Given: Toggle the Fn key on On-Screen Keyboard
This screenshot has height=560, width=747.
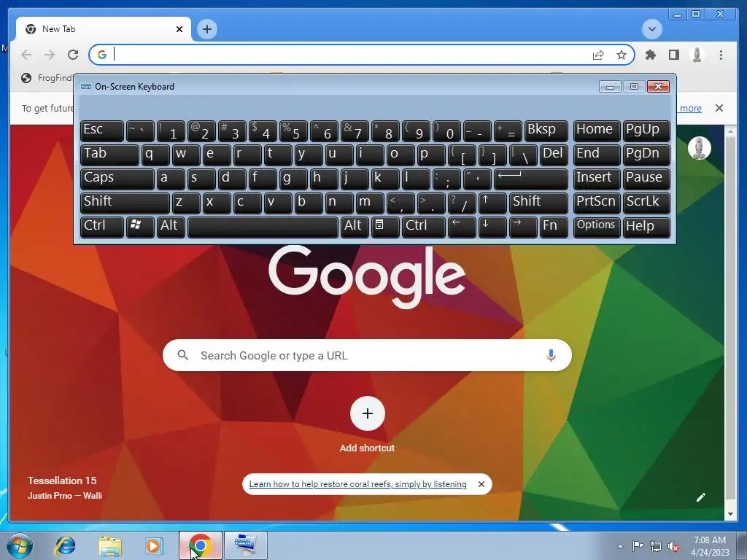Looking at the screenshot, I should pos(554,227).
